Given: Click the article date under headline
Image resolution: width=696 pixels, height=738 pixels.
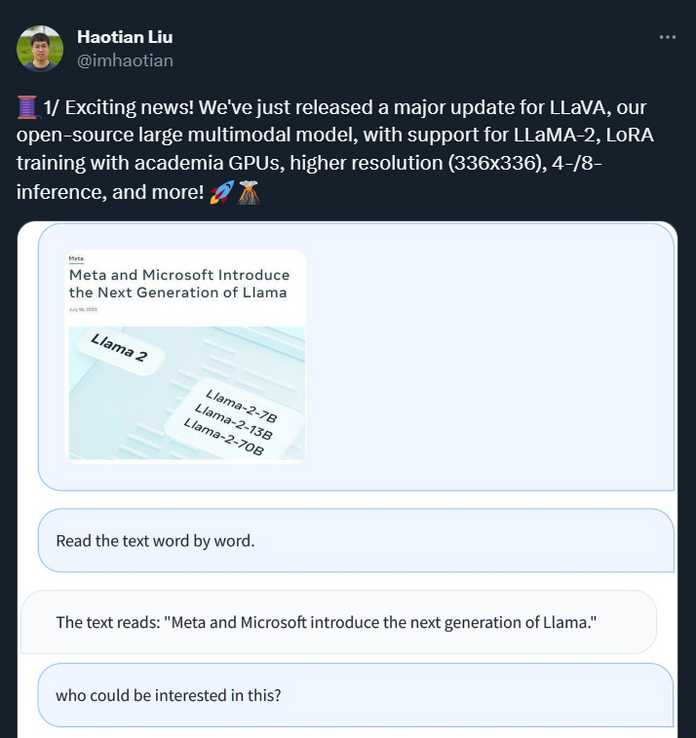Looking at the screenshot, I should (83, 309).
